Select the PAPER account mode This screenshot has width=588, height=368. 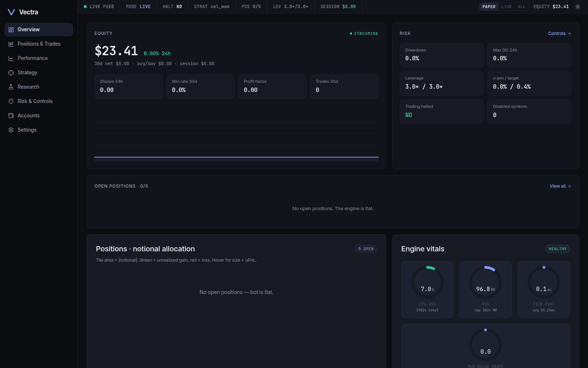tap(489, 7)
